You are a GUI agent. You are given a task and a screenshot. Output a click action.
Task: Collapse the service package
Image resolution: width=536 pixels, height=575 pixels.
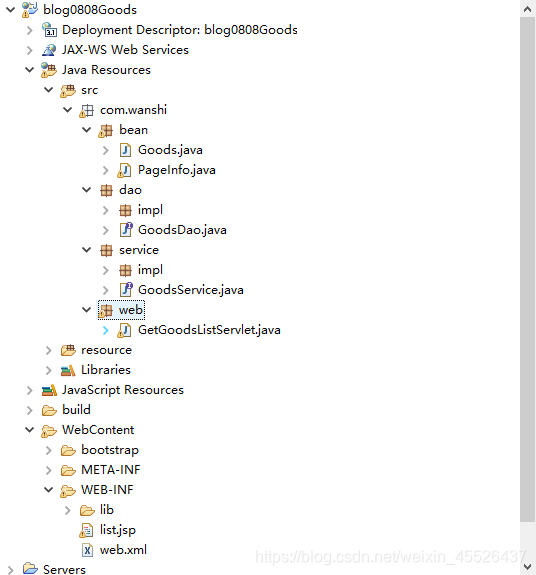click(87, 250)
